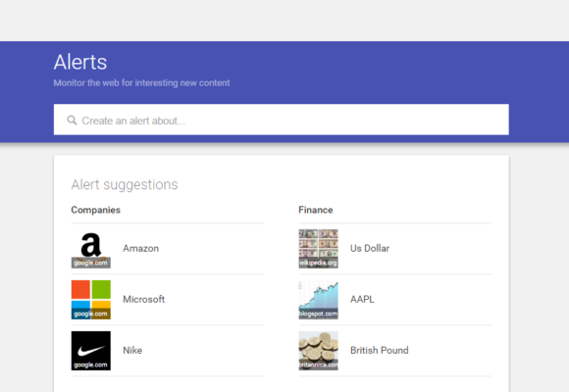Open the Us Dollar banknotes thumbnail
This screenshot has height=392, width=569.
(318, 249)
